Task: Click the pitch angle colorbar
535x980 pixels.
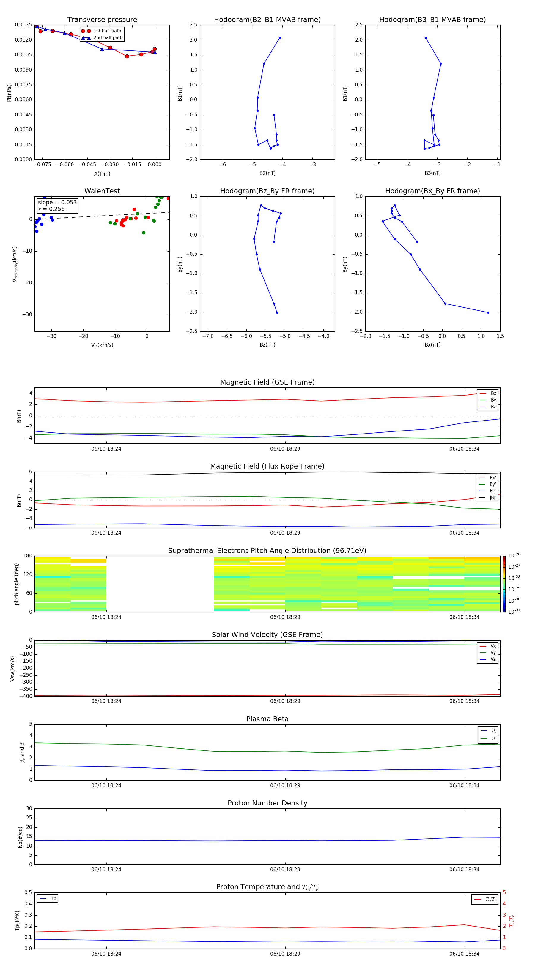Action: [504, 584]
